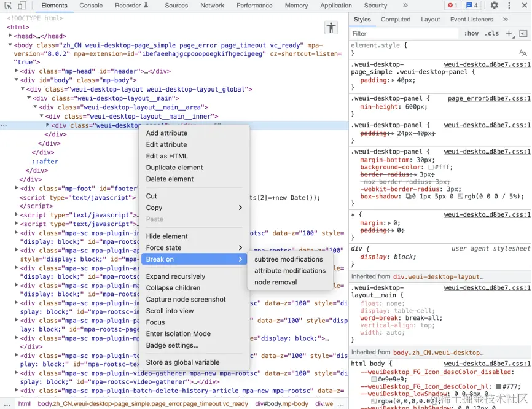Open the Sources tab
Screen dimensions: 532x409
[x=176, y=6]
